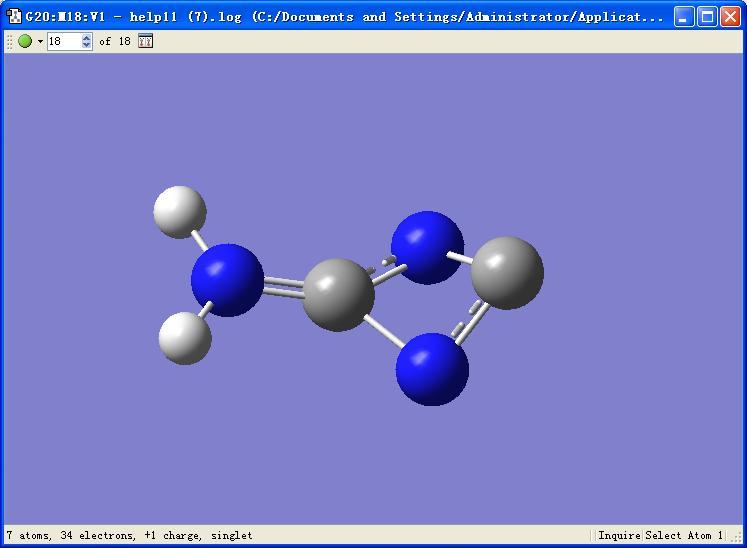Screen dimensions: 747x548
Task: Select the rightmost gray carbon atom
Action: coord(507,273)
